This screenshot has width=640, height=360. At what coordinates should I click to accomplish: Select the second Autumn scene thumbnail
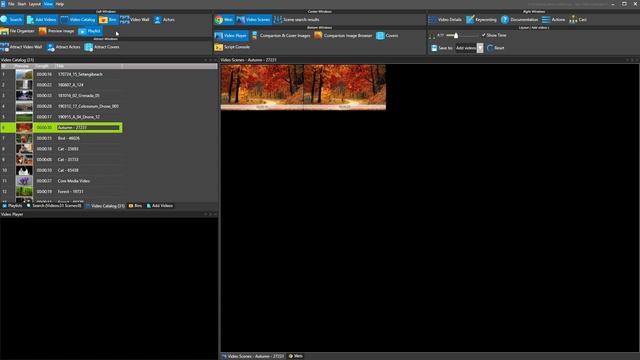click(x=345, y=87)
